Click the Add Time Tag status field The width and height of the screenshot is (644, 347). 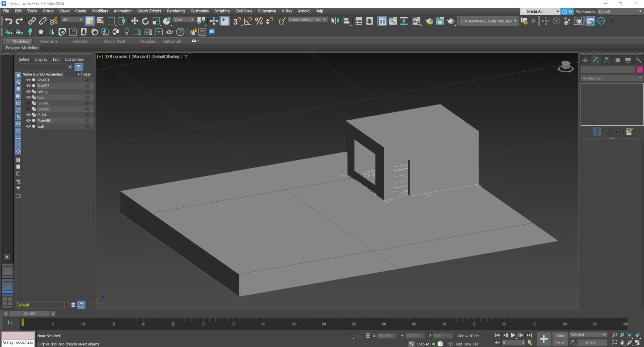click(x=467, y=344)
